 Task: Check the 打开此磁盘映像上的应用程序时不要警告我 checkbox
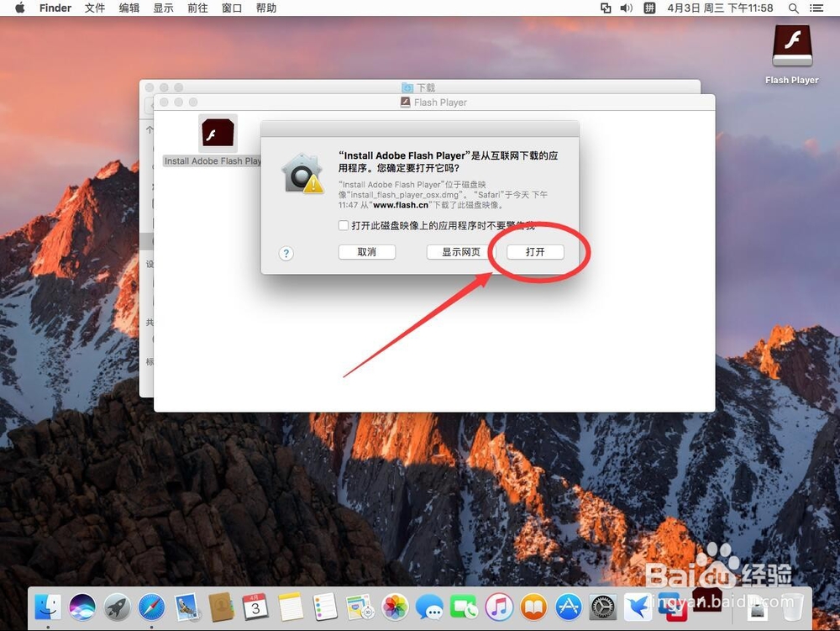click(344, 225)
